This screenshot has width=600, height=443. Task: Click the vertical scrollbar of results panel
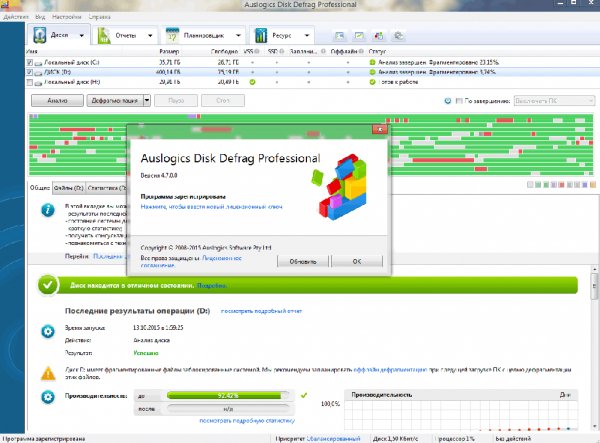pos(594,346)
